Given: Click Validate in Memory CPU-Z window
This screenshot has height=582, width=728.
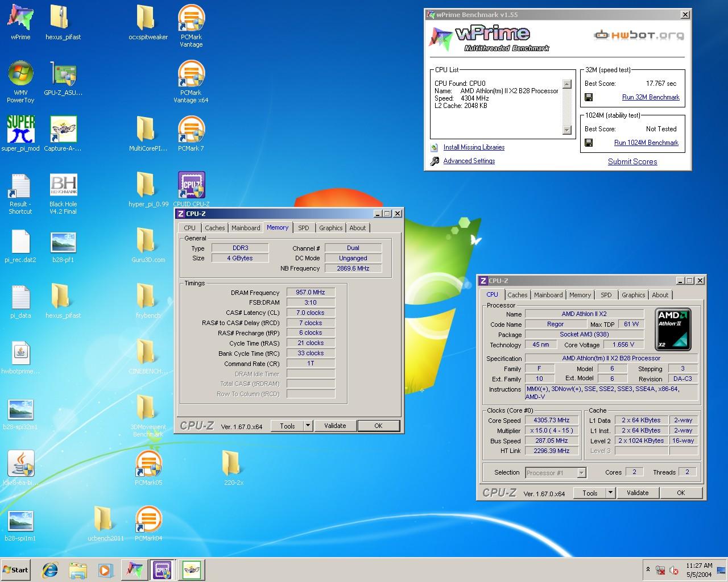Looking at the screenshot, I should (x=335, y=425).
